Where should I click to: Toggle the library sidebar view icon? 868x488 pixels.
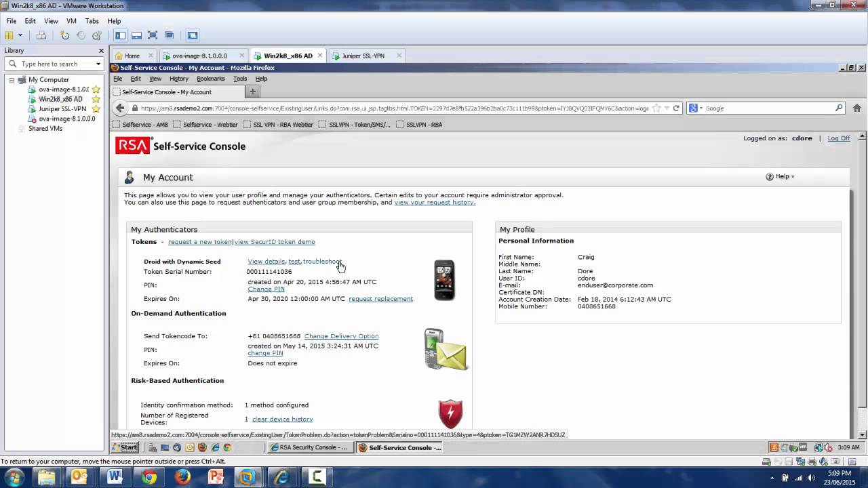[120, 35]
